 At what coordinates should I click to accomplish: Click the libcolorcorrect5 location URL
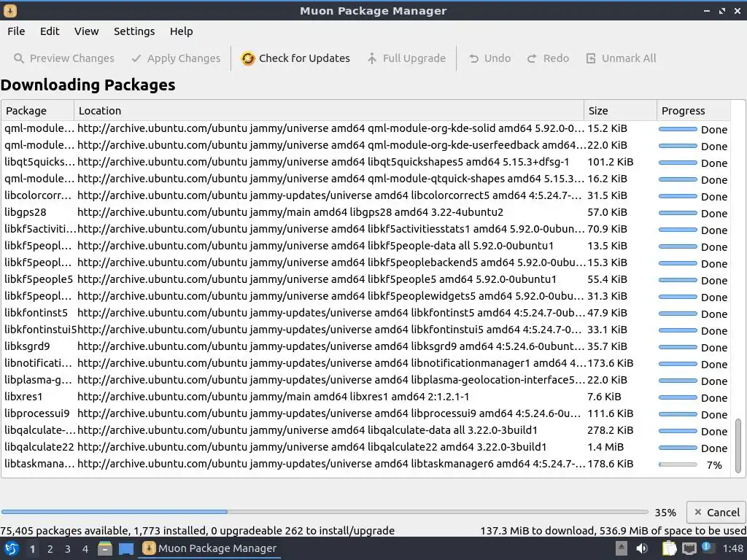(330, 195)
